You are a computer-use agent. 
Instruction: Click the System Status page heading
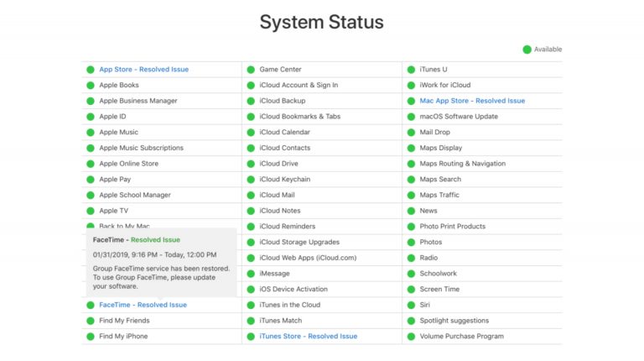pos(321,22)
